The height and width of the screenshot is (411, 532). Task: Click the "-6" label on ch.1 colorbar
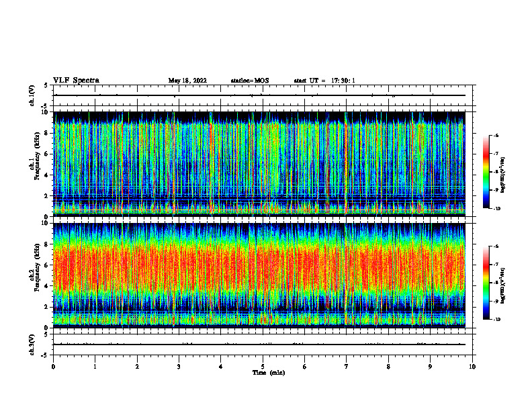[496, 135]
